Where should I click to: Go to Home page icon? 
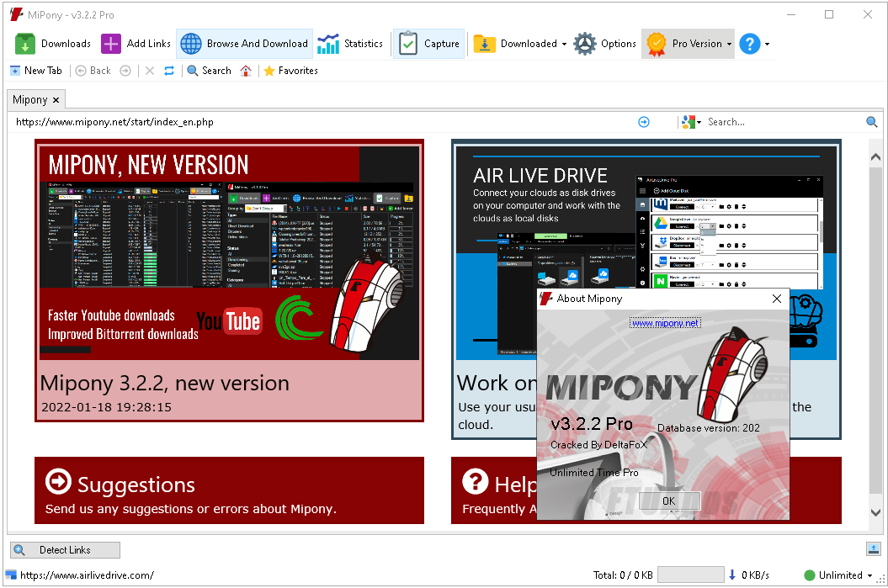[246, 71]
